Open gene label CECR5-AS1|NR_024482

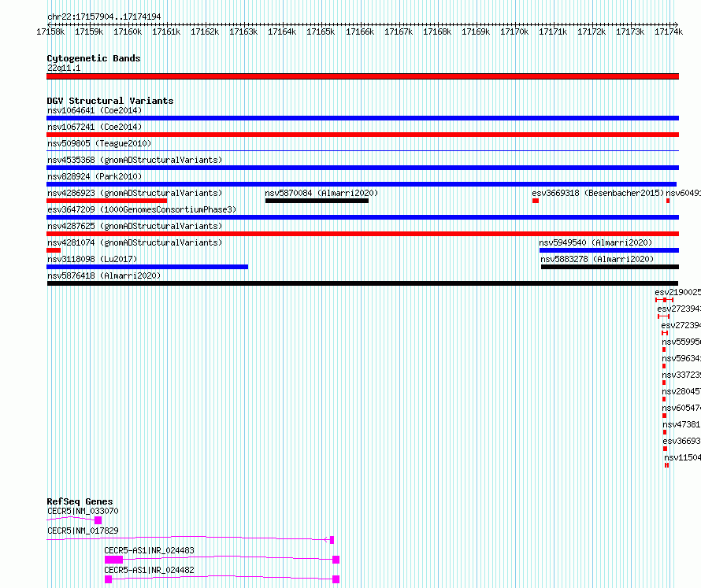(149, 570)
